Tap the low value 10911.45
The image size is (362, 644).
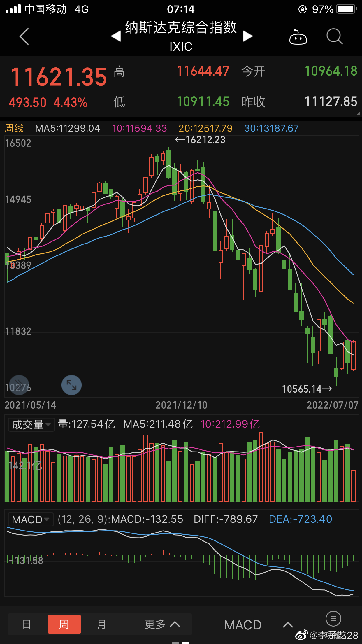[x=203, y=101]
